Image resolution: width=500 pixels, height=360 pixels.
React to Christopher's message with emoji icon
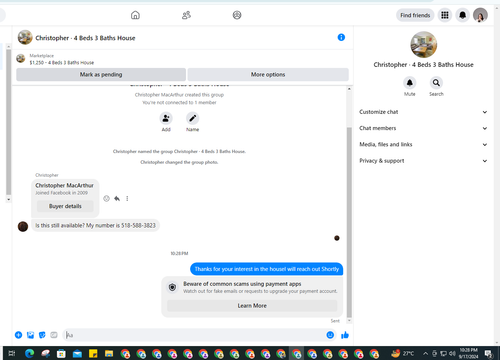tap(106, 199)
